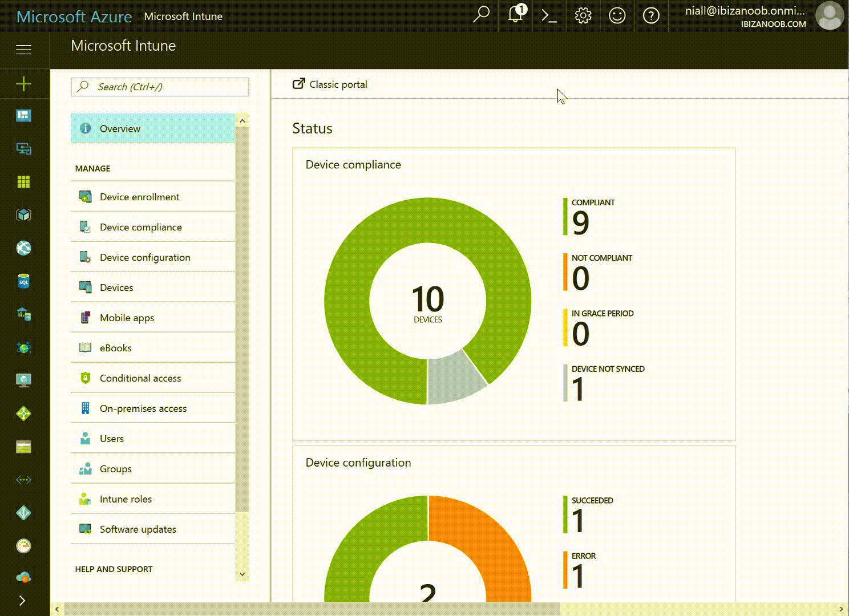
Task: Open Virtual machines monitor icon in sidebar
Action: 23,380
